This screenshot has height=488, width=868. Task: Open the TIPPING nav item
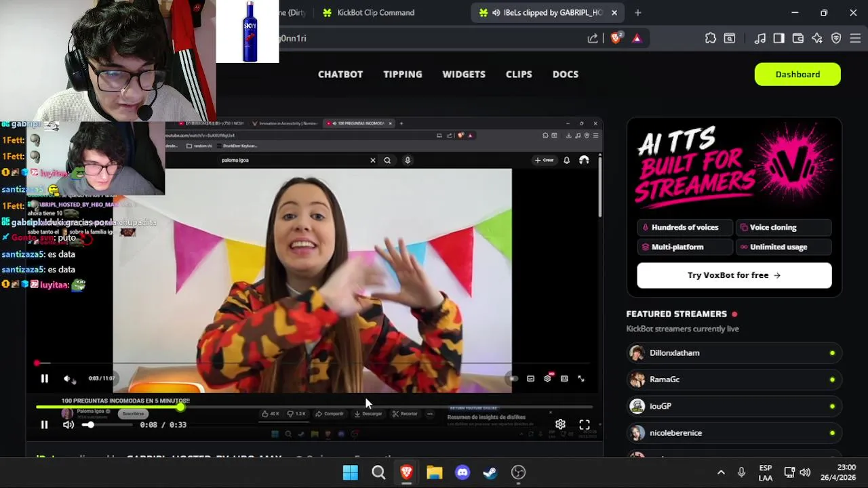coord(403,75)
